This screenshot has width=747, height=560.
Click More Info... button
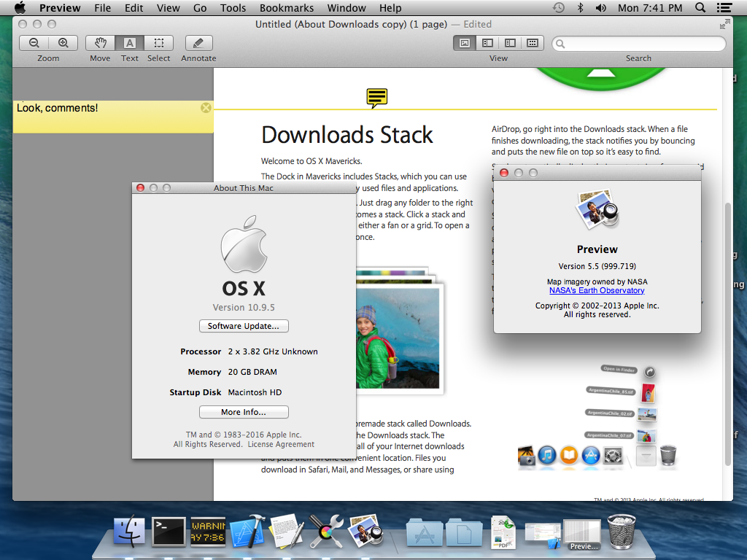click(244, 412)
